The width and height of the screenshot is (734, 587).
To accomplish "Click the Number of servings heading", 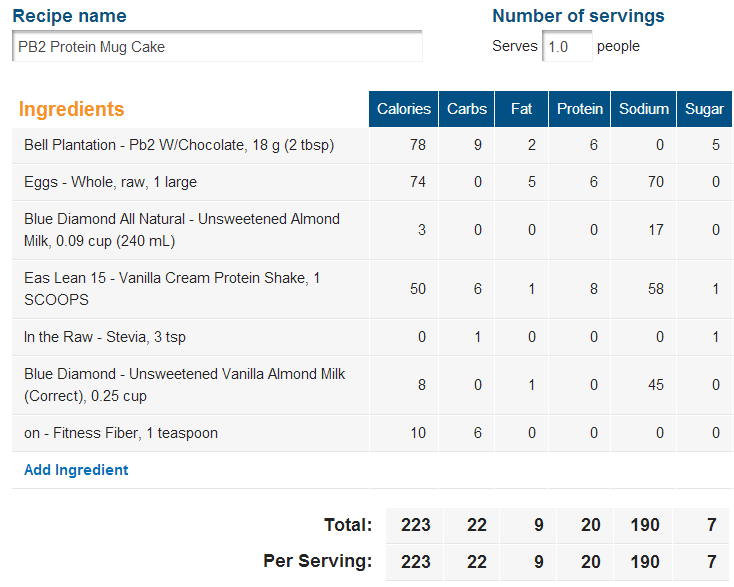I will [x=578, y=16].
